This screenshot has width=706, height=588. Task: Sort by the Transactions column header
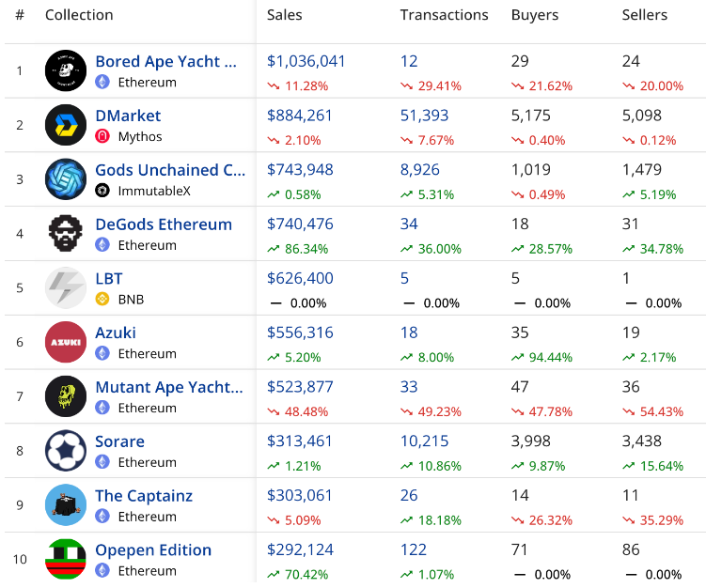tap(444, 15)
